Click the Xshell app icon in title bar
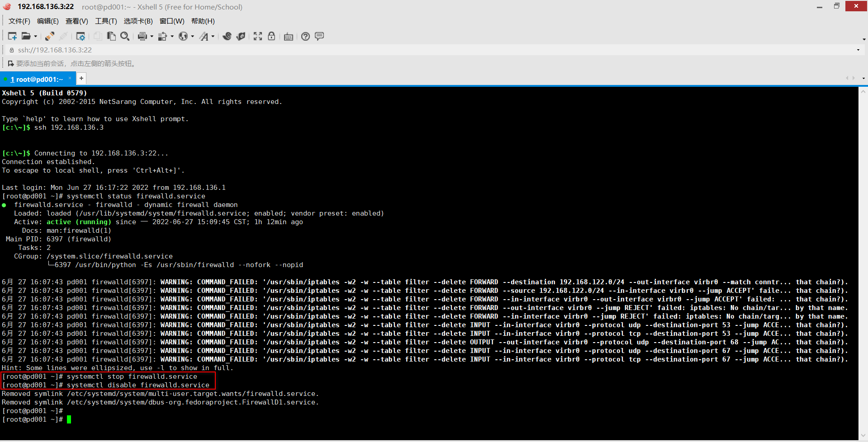This screenshot has height=442, width=868. click(x=7, y=6)
